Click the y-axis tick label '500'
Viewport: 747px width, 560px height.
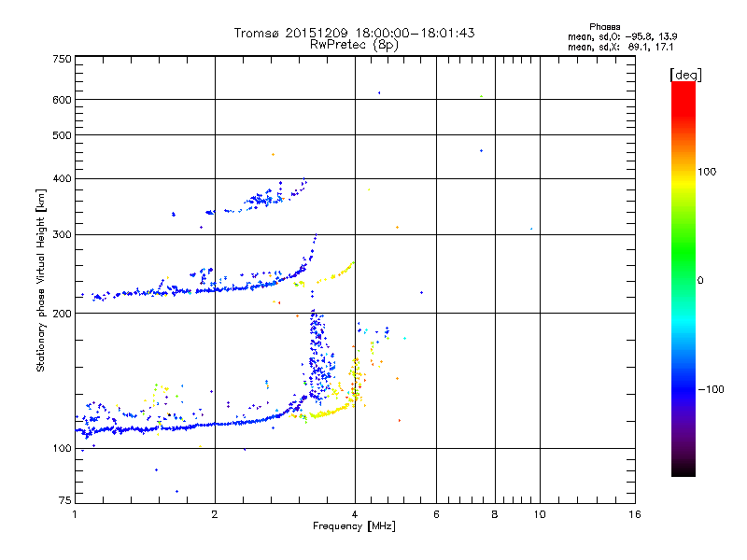tap(62, 135)
